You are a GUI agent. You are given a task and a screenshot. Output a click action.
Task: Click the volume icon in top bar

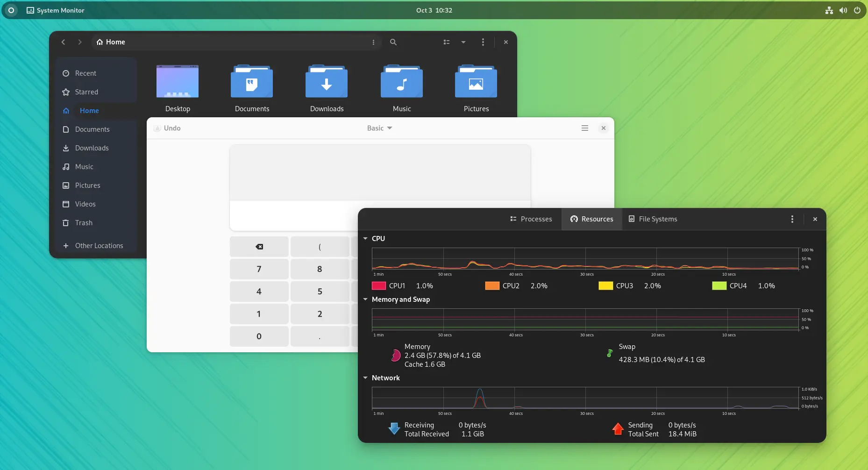tap(843, 10)
